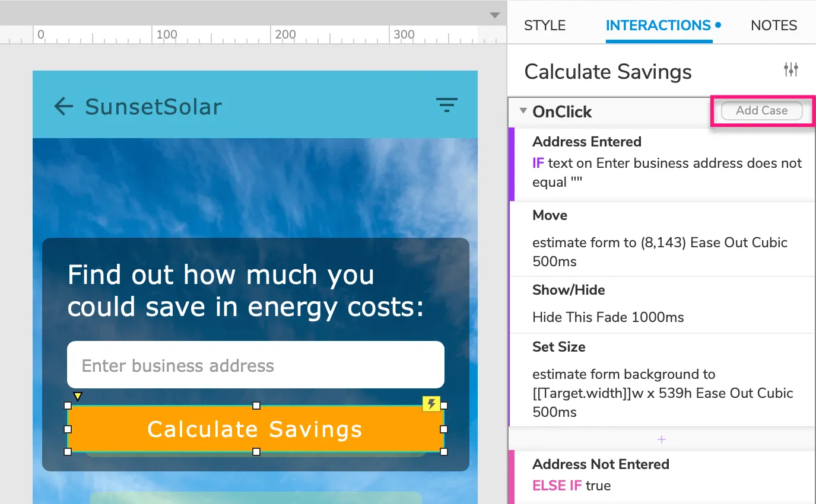
Task: Click the orange Calculate Savings button on canvas
Action: 255,429
